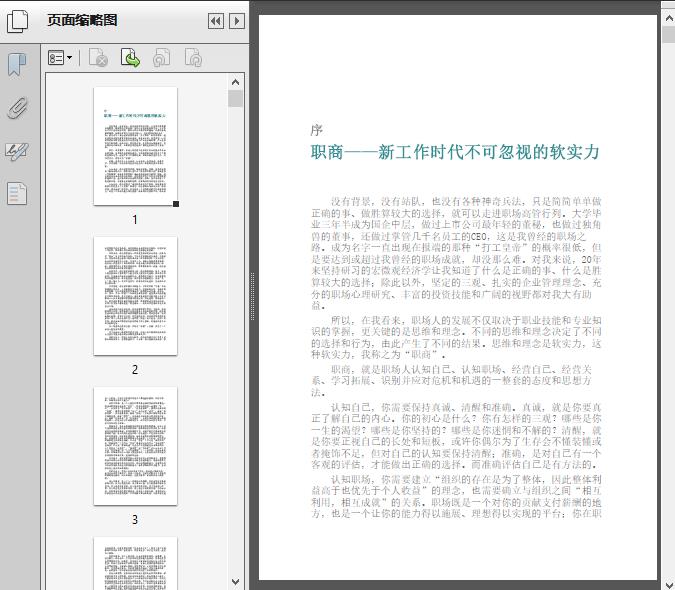Click the 页面缩略图 panel title
Image resolution: width=675 pixels, height=590 pixels.
82,20
